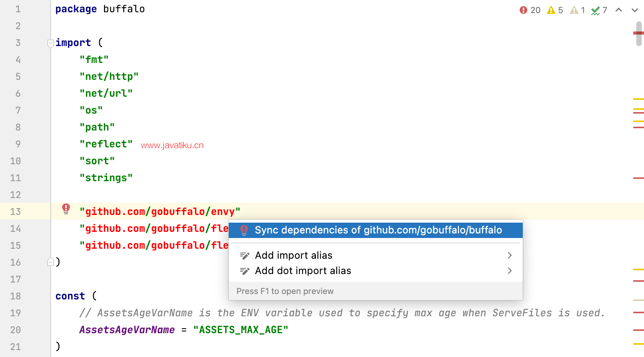Click the pencil icon beside Add import alias
The height and width of the screenshot is (357, 644).
244,256
